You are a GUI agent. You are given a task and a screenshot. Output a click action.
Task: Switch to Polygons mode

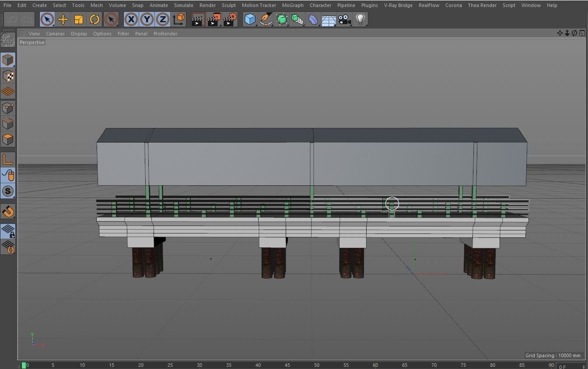click(x=8, y=139)
